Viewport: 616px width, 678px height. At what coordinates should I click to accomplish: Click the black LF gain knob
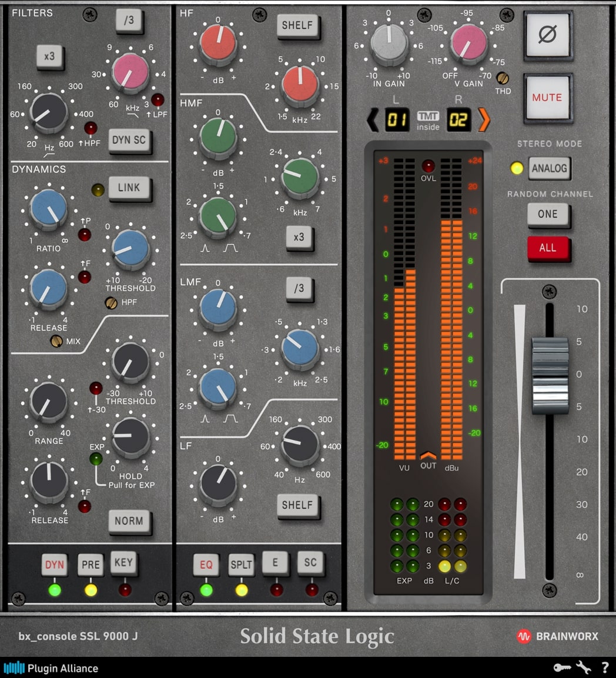(218, 484)
